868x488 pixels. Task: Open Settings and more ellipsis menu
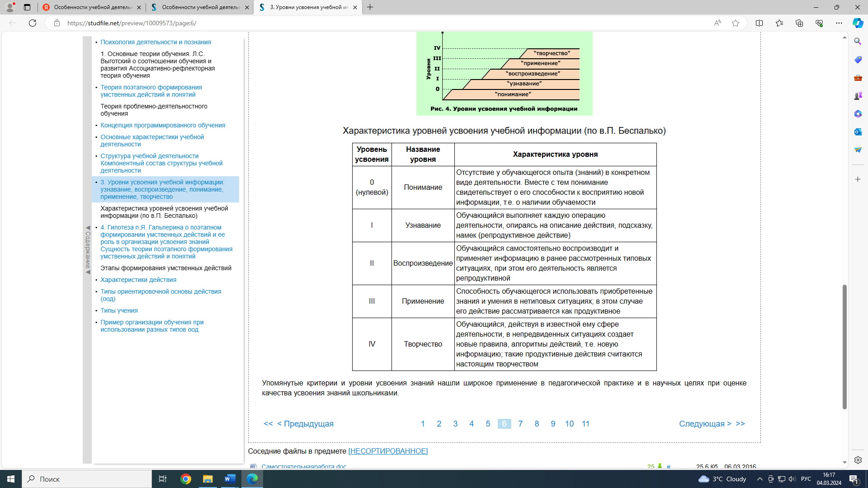839,23
